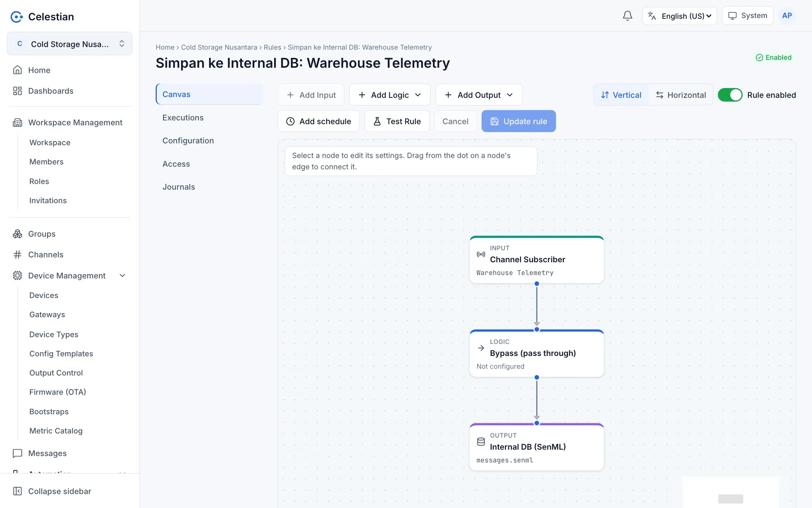This screenshot has height=508, width=812.
Task: Open the Add Logic dropdown chevron
Action: (418, 95)
